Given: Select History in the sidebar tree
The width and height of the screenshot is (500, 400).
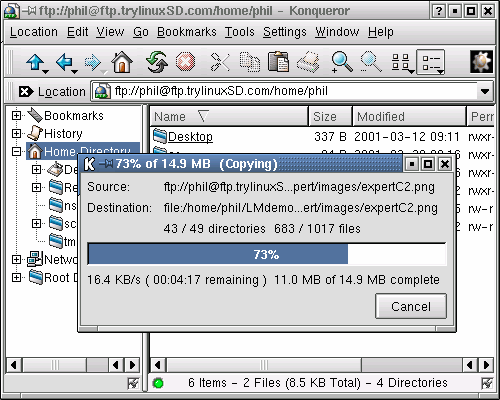Looking at the screenshot, I should coord(63,134).
